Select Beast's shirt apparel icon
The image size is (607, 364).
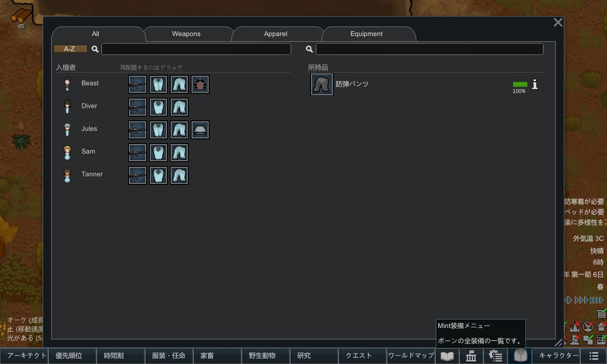158,84
